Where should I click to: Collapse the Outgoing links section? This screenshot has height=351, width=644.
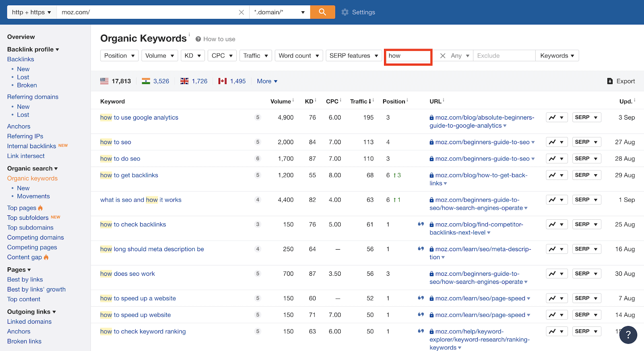tap(31, 312)
